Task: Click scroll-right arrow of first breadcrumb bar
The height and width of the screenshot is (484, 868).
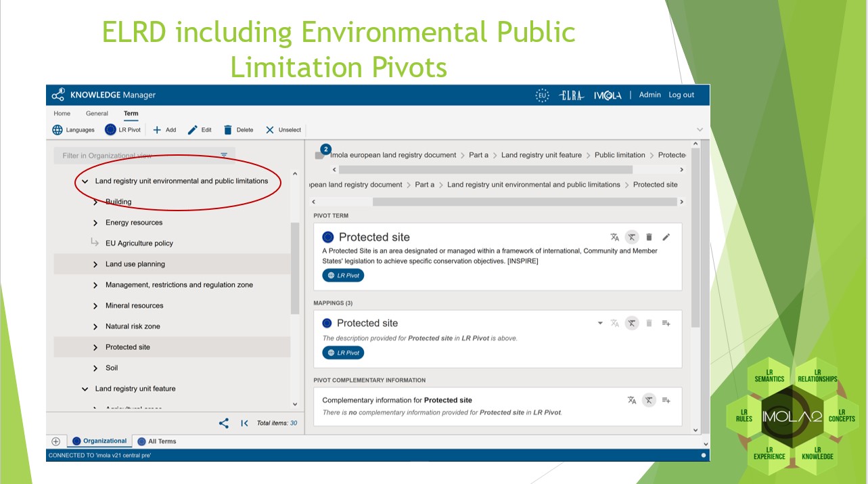Action: 681,170
